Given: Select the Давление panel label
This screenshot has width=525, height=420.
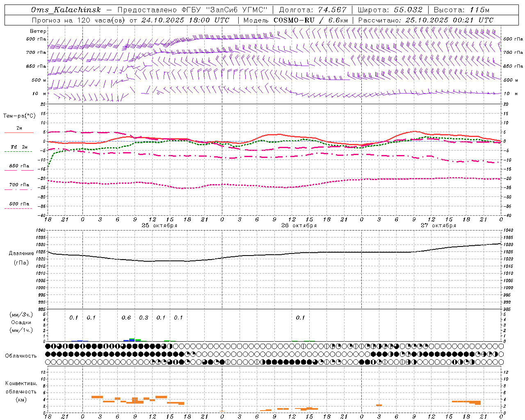Looking at the screenshot, I should coord(21,253).
